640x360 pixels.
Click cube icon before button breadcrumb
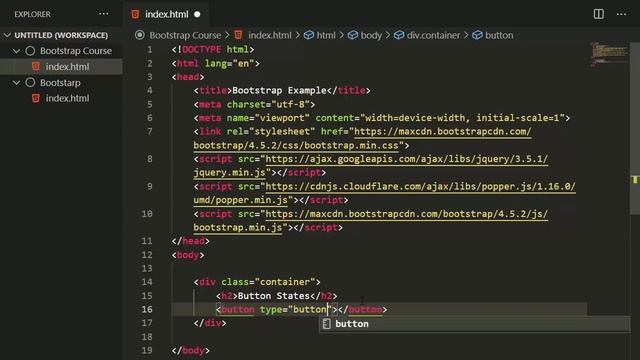[x=477, y=35]
